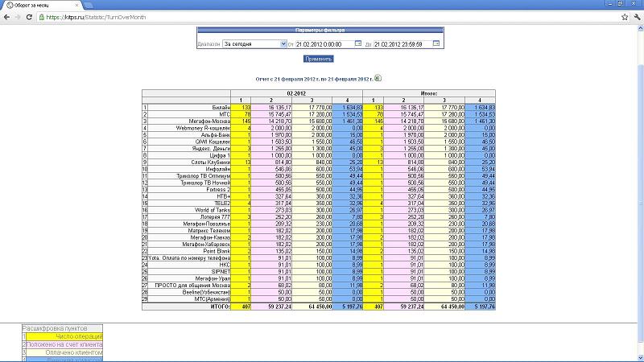Select the 'МТС' row label
The height and width of the screenshot is (362, 644).
click(x=225, y=114)
